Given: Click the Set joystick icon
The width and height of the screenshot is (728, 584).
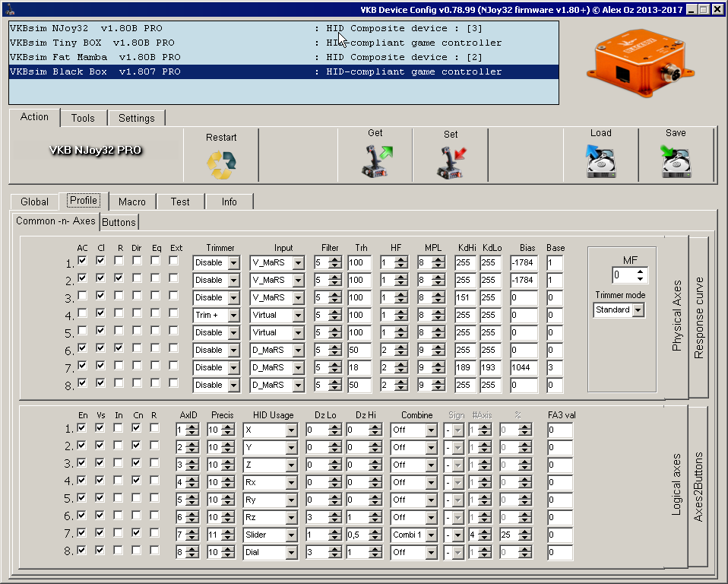Looking at the screenshot, I should pyautogui.click(x=451, y=163).
